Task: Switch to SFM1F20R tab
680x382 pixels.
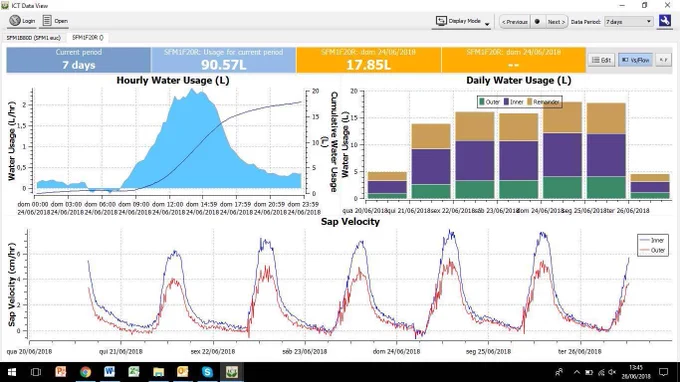Action: pyautogui.click(x=88, y=38)
